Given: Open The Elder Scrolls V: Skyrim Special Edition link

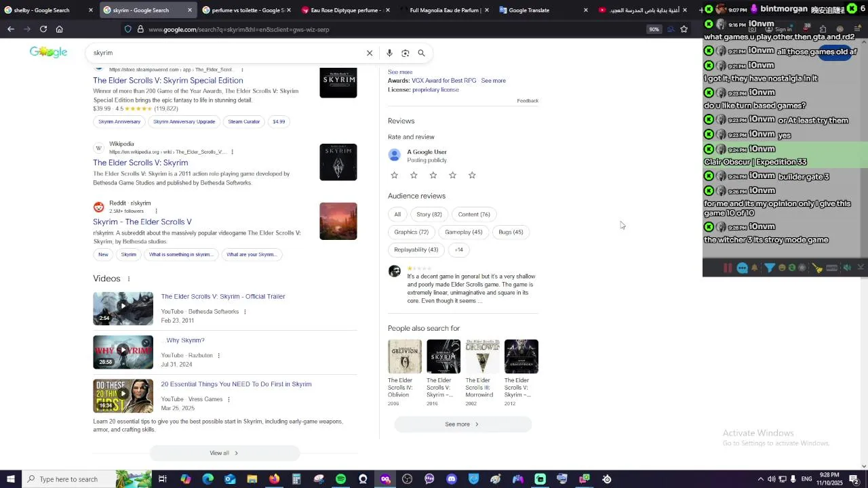Looking at the screenshot, I should (168, 80).
